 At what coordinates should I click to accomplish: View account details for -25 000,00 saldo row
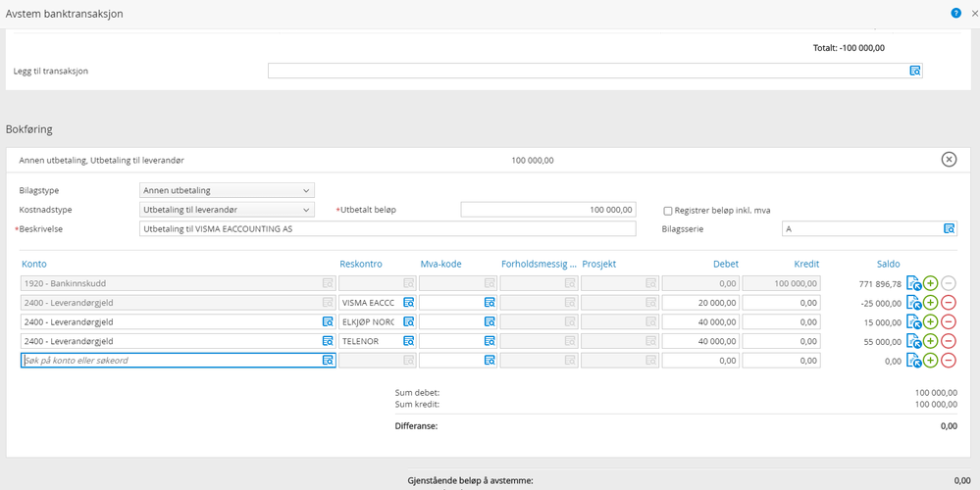913,304
